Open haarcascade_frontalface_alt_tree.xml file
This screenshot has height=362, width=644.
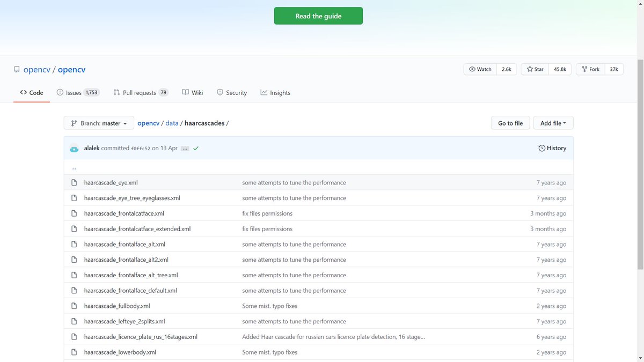(x=131, y=276)
